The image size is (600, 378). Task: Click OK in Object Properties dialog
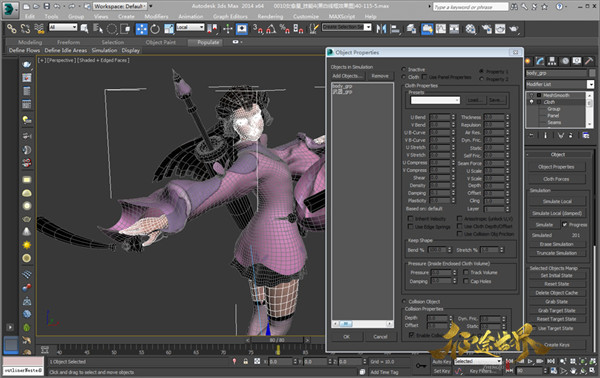point(346,337)
